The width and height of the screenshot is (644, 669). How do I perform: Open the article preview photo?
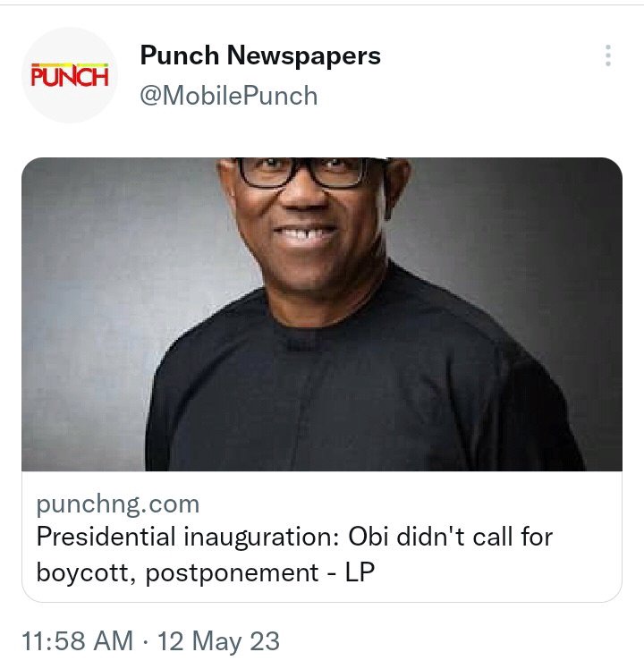pyautogui.click(x=322, y=314)
